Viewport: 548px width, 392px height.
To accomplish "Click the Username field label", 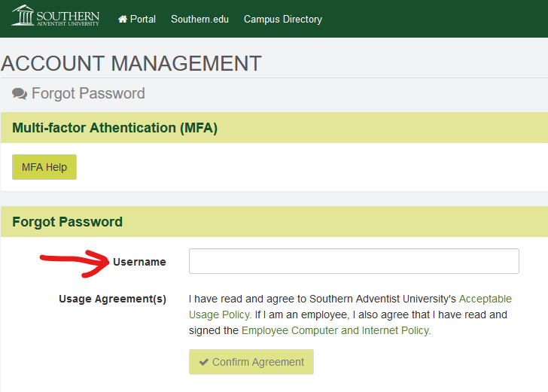I will coord(139,262).
